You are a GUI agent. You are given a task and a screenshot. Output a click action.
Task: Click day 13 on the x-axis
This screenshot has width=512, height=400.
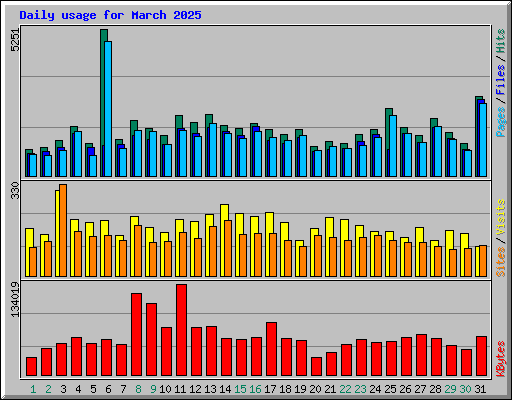(210, 389)
